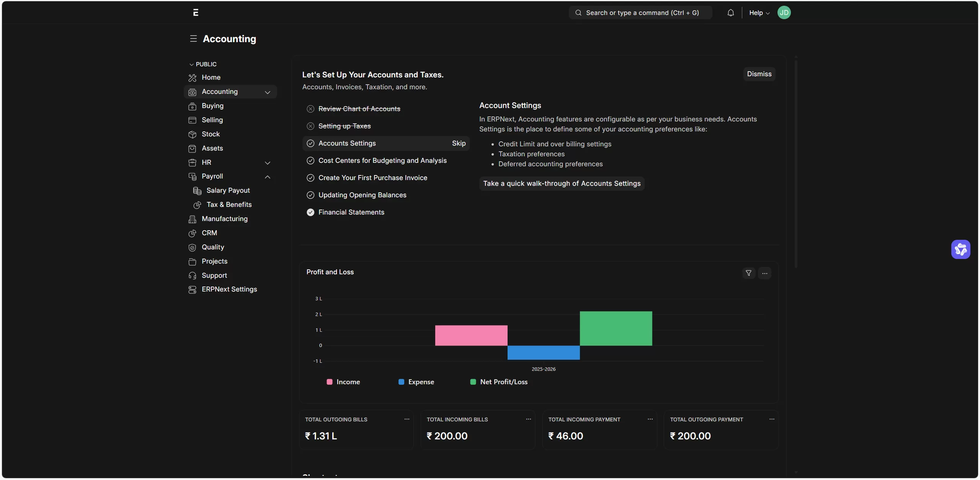
Task: Open the Help dropdown menu
Action: click(759, 13)
